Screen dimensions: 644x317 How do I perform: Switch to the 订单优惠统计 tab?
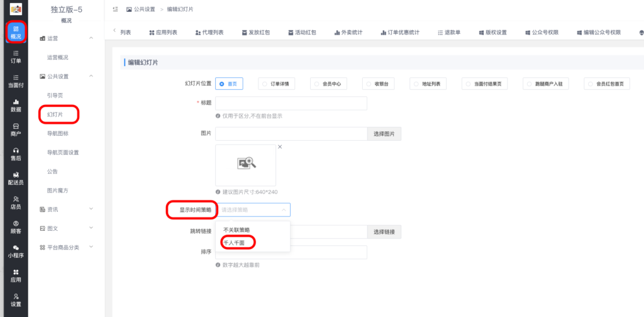[400, 33]
